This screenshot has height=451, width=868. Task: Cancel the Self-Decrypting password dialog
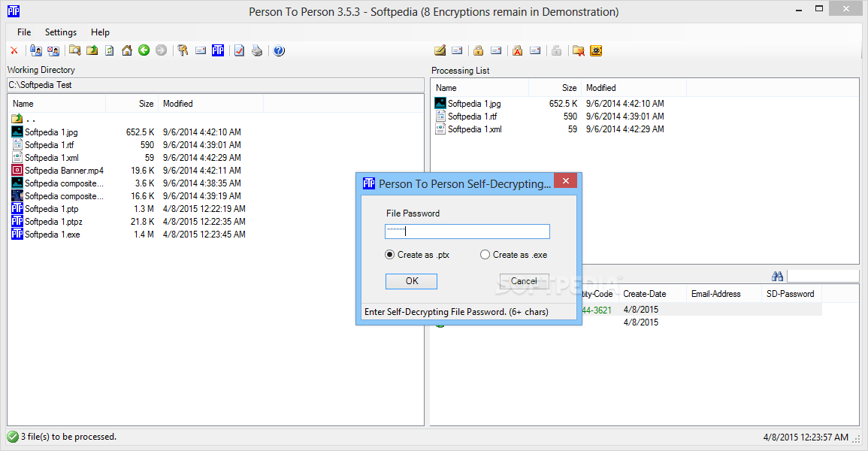pos(525,281)
